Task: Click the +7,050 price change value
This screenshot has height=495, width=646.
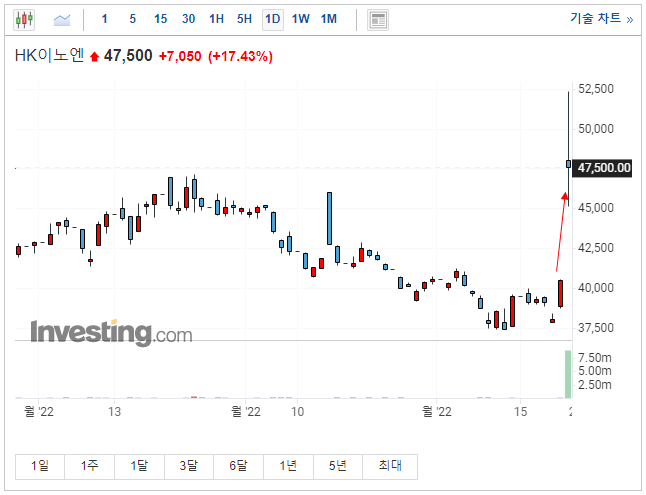Action: coord(180,56)
